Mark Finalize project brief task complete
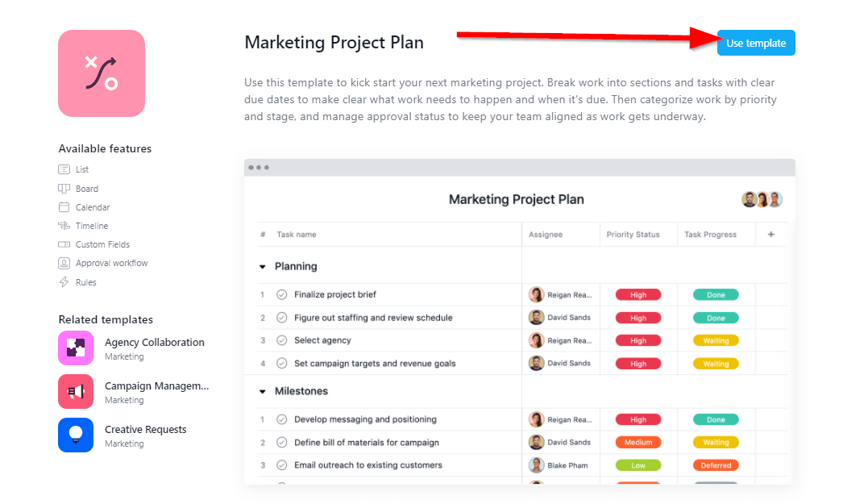 (282, 294)
